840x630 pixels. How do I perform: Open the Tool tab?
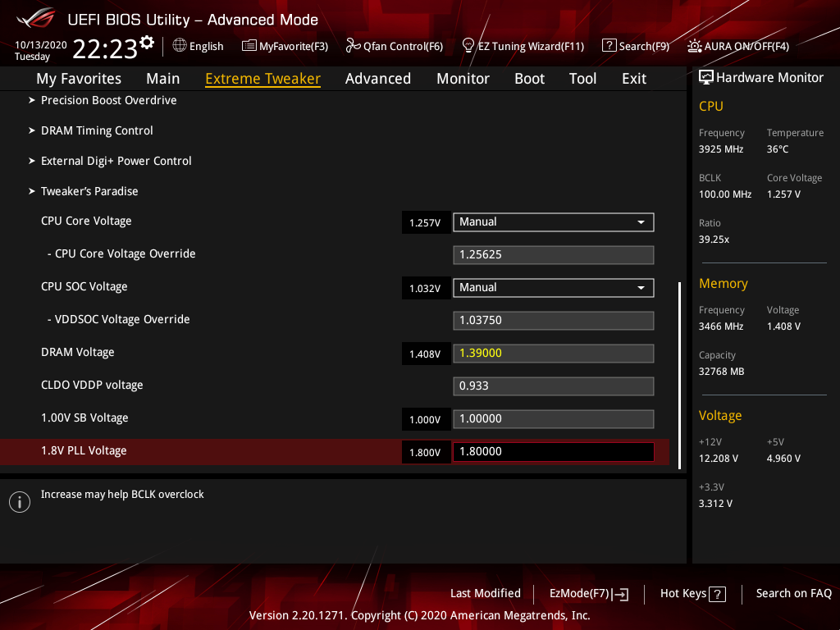pyautogui.click(x=583, y=79)
